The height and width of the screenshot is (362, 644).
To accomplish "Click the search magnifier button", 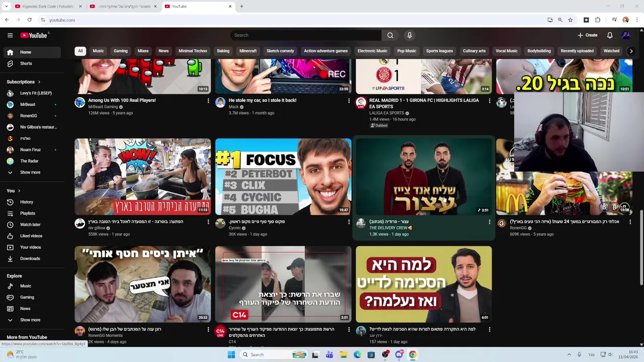I will point(390,35).
